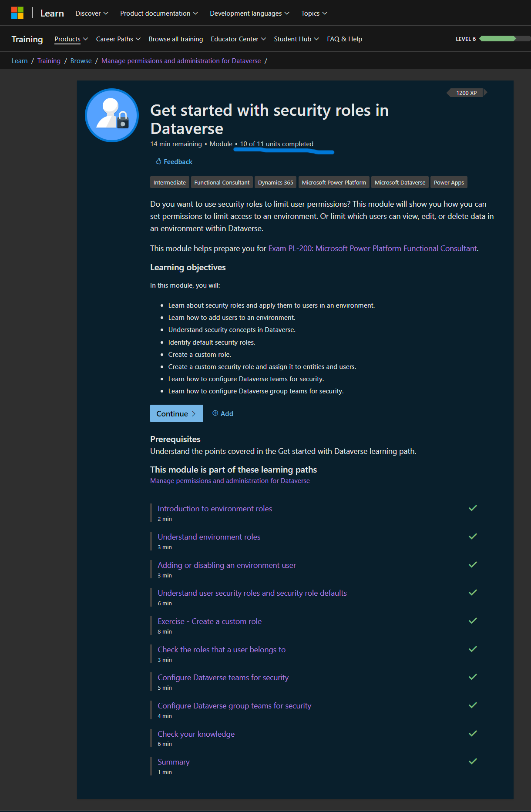Expand Educator Center menu
Screen dimensions: 531x812
(239, 39)
